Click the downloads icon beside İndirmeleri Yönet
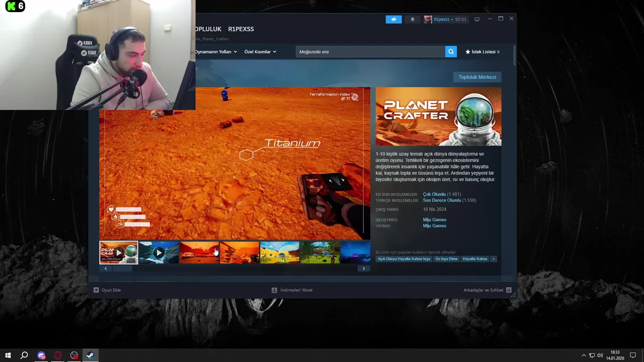Viewport: 644px width, 362px height. coord(274,290)
